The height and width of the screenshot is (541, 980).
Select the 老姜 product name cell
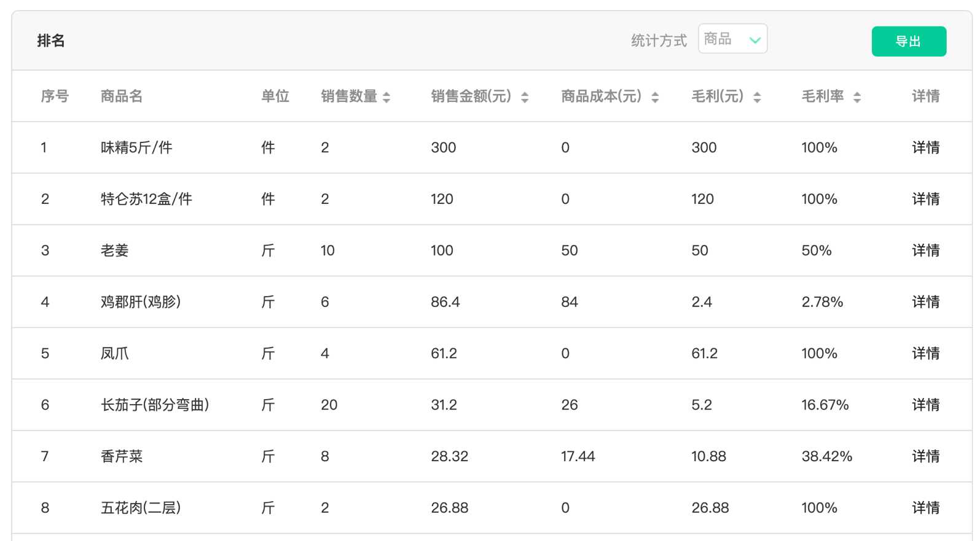114,251
